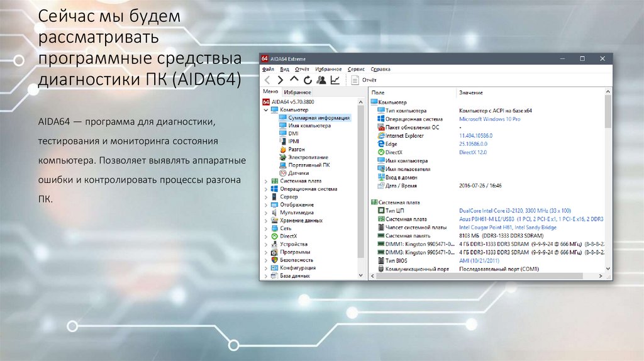Expand the Мультимедиа tree node
The width and height of the screenshot is (644, 361).
click(x=266, y=213)
